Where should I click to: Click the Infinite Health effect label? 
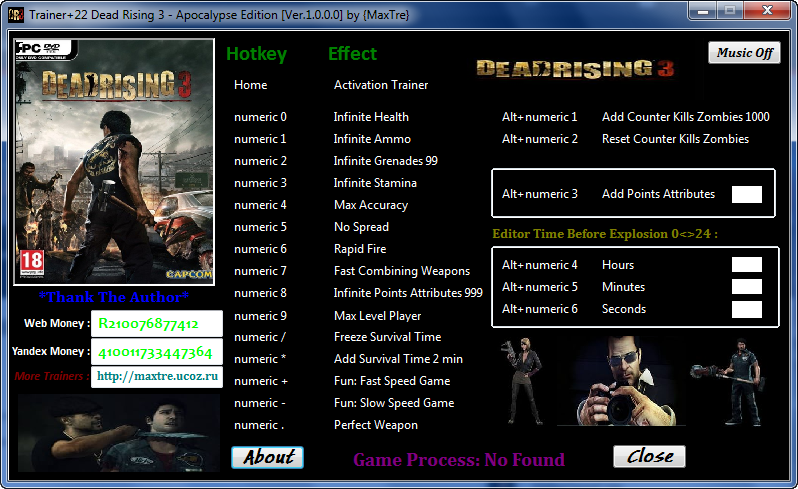371,117
